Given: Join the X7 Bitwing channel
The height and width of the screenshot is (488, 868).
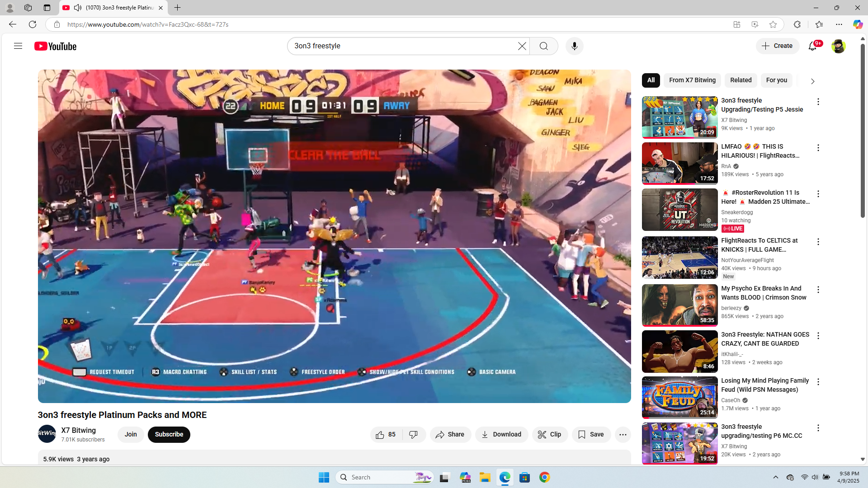Looking at the screenshot, I should click(131, 435).
